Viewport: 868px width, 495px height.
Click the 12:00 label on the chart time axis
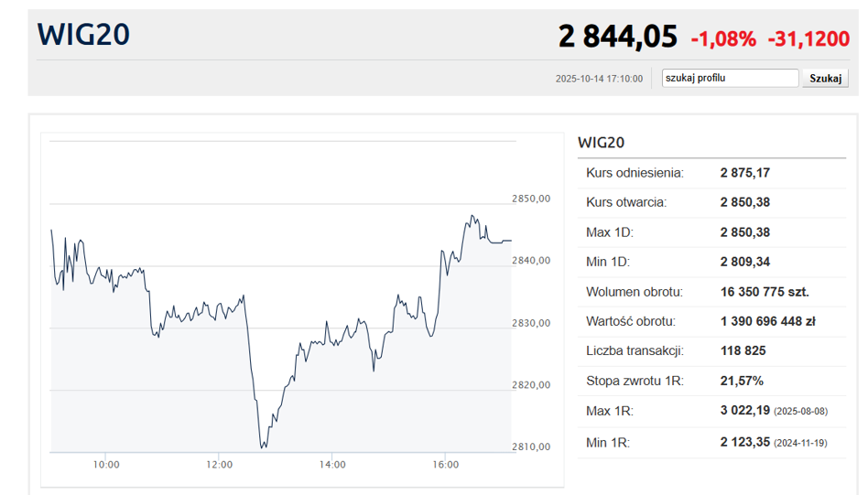[x=220, y=465]
